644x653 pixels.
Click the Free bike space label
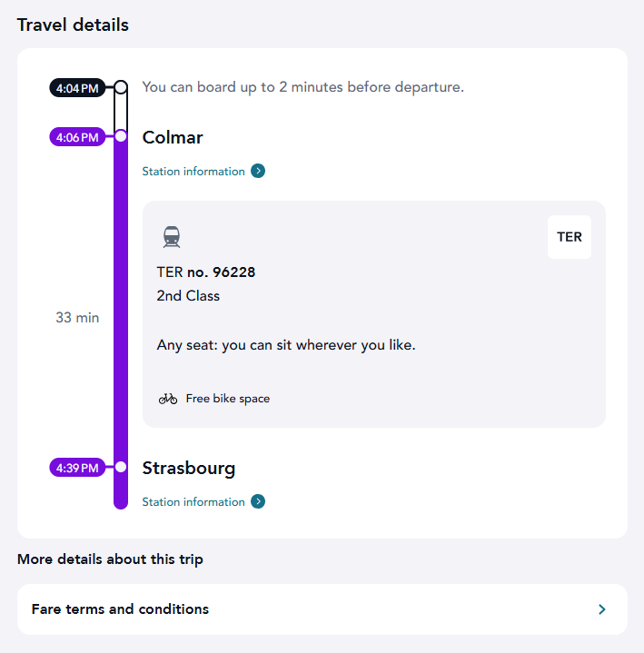coord(227,399)
